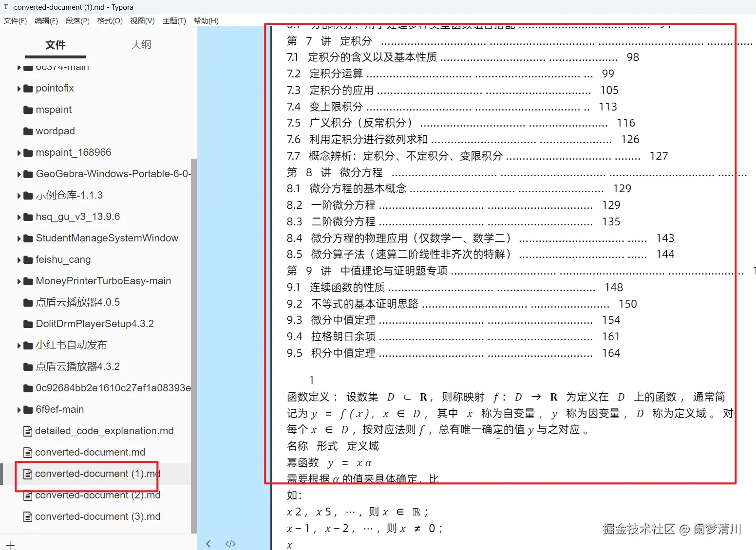
Task: Click the converted-document (2).md file icon
Action: point(28,495)
